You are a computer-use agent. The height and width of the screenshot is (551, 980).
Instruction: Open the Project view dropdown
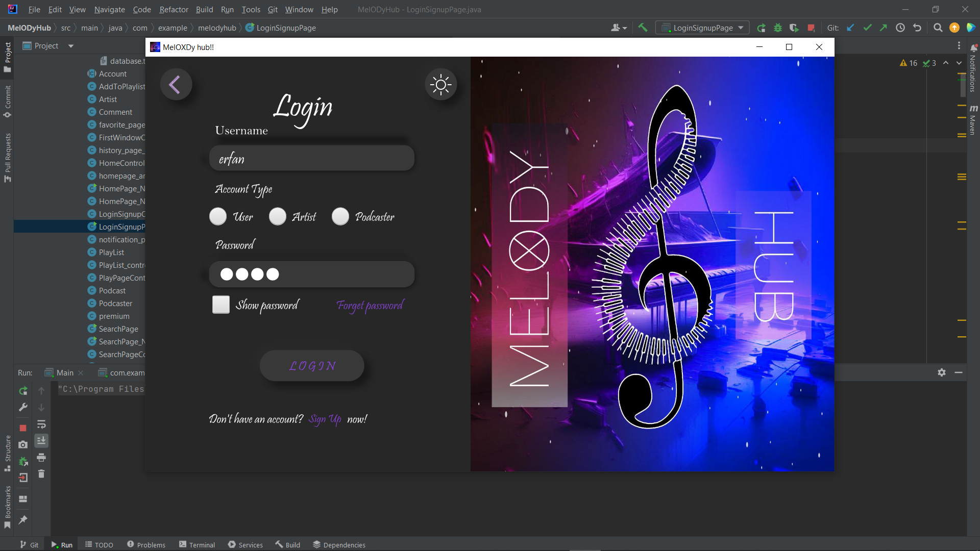coord(70,45)
